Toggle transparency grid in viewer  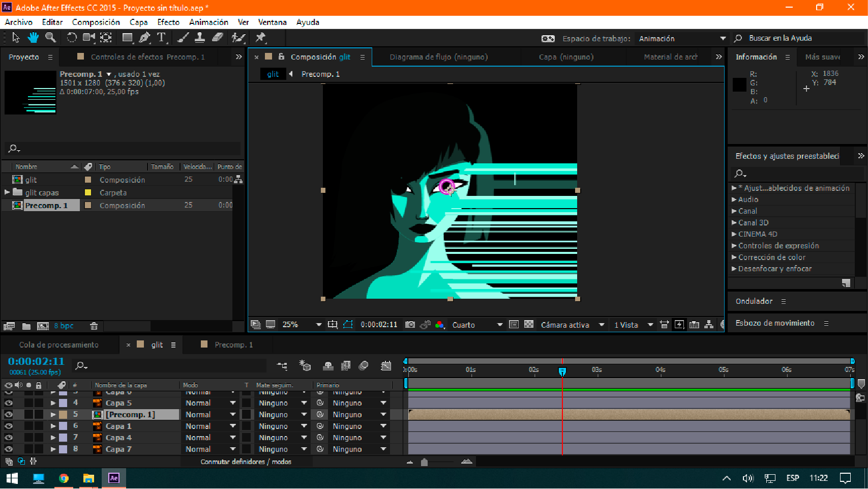click(x=529, y=324)
